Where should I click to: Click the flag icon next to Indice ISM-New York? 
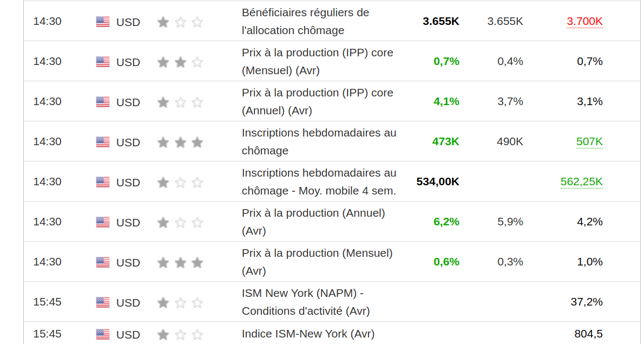pos(103,334)
